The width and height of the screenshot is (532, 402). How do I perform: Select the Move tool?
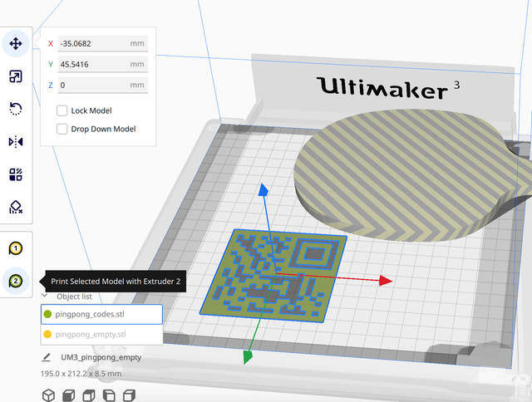(x=16, y=43)
